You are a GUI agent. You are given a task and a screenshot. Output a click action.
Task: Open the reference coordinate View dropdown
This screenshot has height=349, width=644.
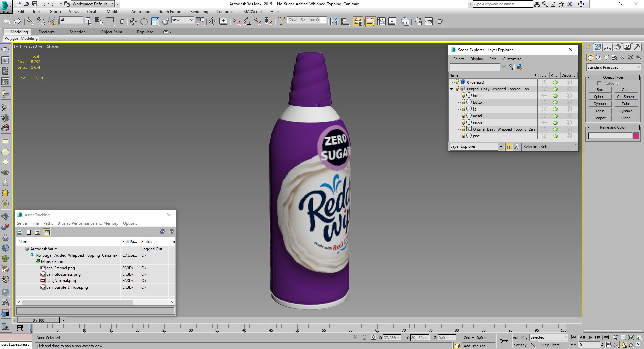click(x=183, y=20)
